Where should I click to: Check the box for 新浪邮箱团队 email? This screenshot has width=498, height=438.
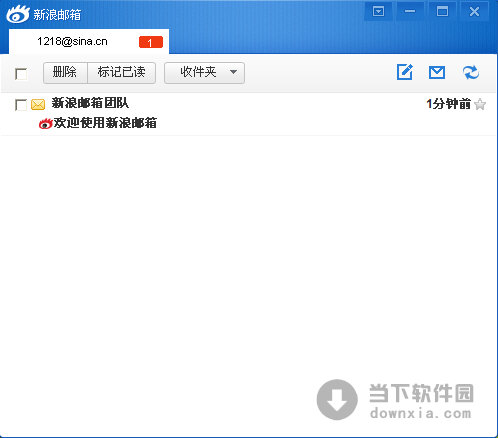(x=21, y=105)
